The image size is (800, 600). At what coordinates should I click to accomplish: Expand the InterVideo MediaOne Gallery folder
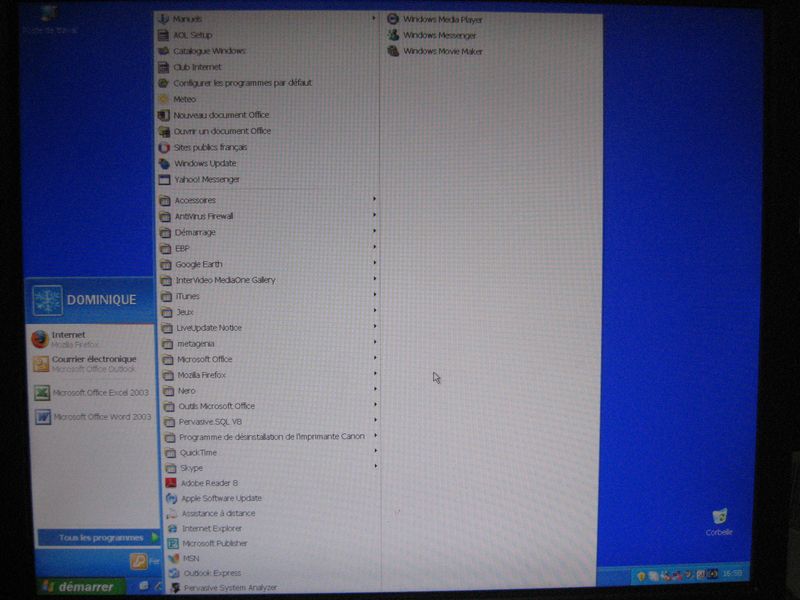click(x=269, y=280)
